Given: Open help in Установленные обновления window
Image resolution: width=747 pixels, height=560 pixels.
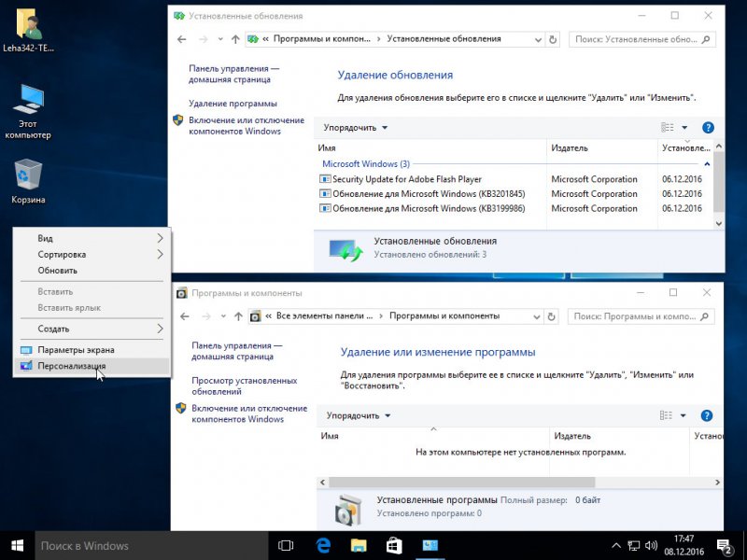Looking at the screenshot, I should [708, 128].
